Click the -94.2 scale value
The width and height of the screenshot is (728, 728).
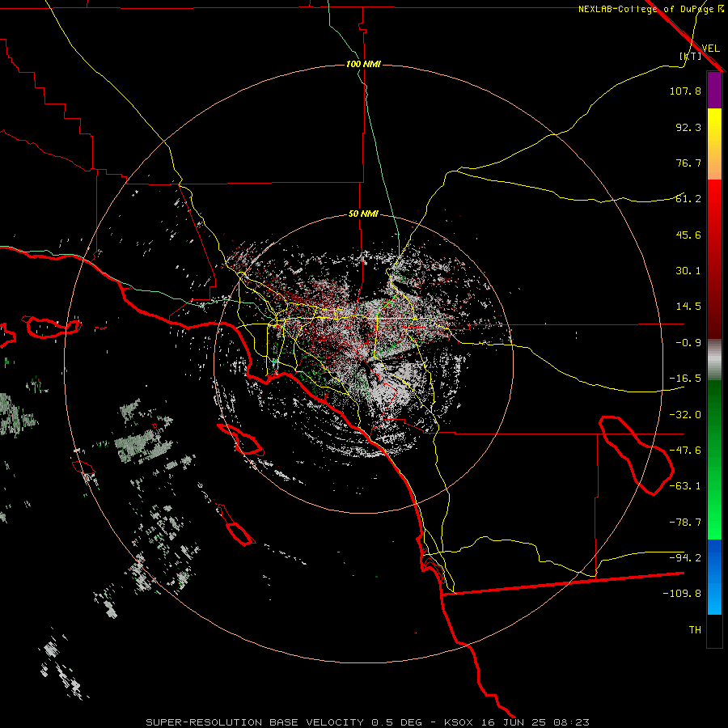685,558
